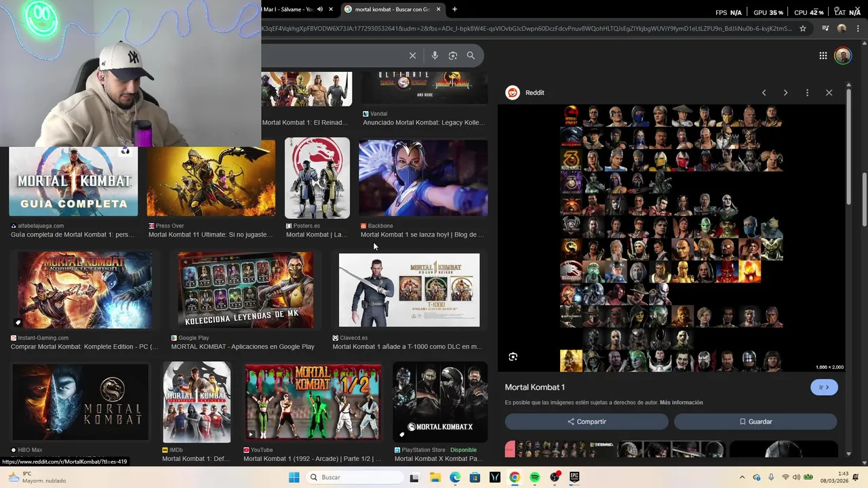Click 'Comprar Mortal Kombat: Komplete Edition' caption
The height and width of the screenshot is (488, 868).
84,346
